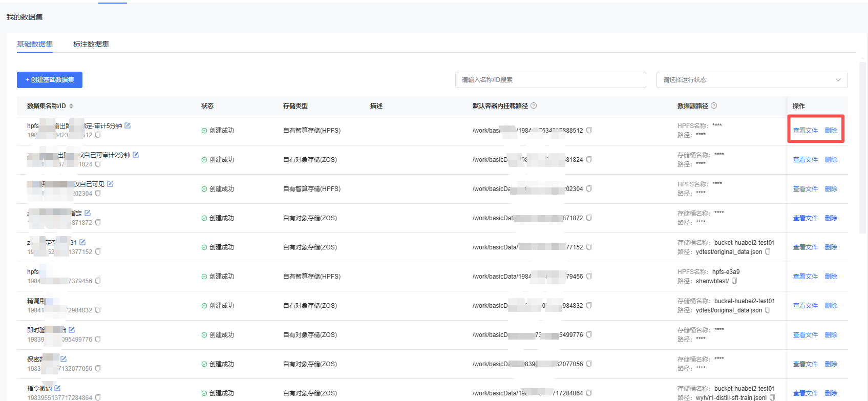Copy the dataset ID ending in 2077056
Viewport: 868px width, 401px height.
(98, 369)
